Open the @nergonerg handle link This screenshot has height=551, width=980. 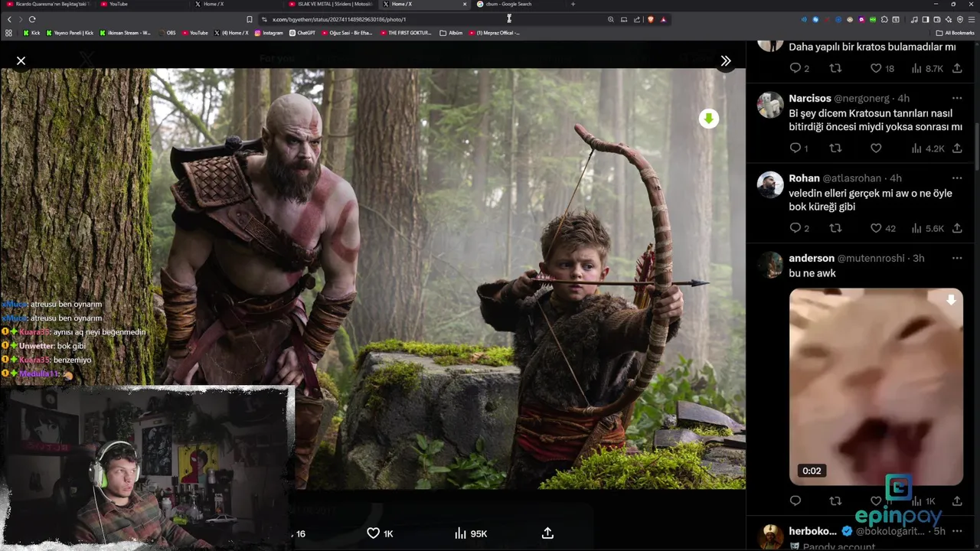point(861,98)
